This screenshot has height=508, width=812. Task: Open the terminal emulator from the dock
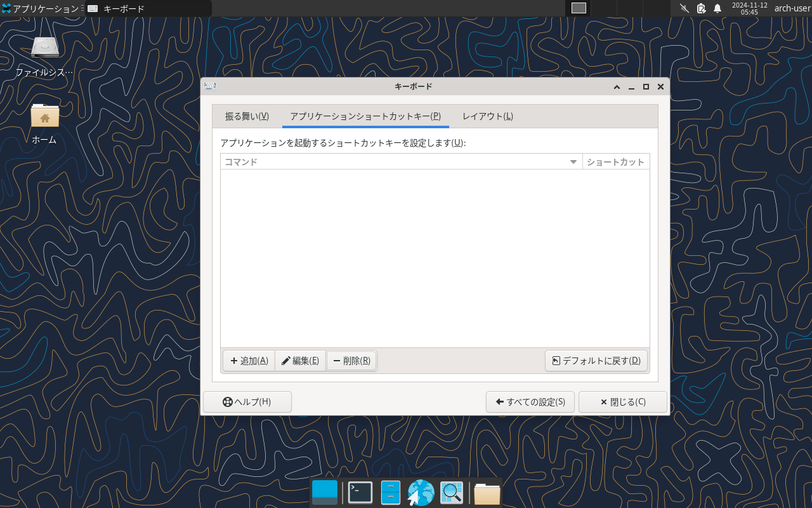(360, 492)
